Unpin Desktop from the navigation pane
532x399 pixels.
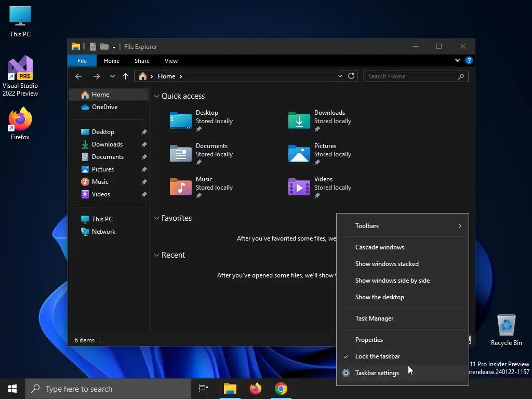(144, 132)
